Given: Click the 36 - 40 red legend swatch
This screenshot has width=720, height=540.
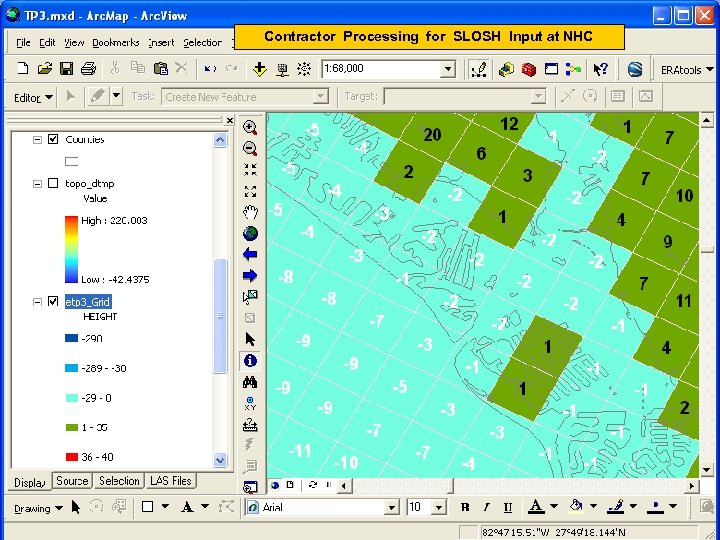Looking at the screenshot, I should pyautogui.click(x=72, y=457).
